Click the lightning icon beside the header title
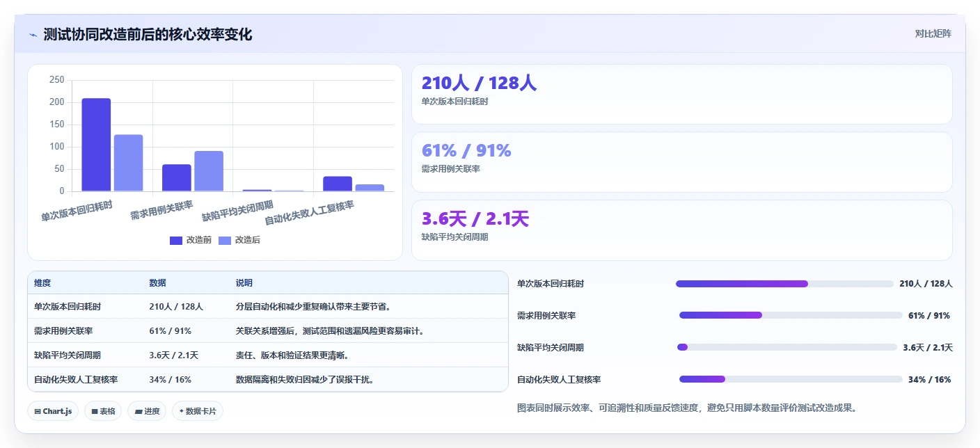 pyautogui.click(x=33, y=34)
